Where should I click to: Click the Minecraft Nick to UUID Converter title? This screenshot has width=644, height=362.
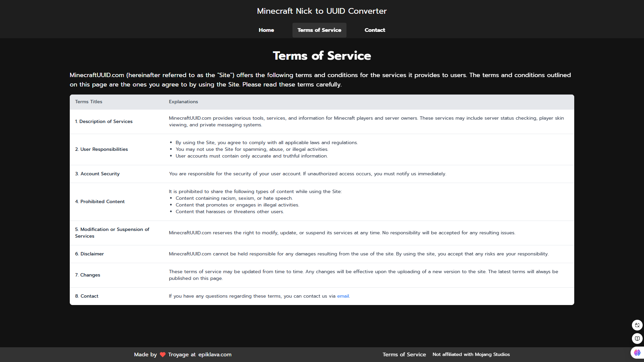pyautogui.click(x=322, y=11)
